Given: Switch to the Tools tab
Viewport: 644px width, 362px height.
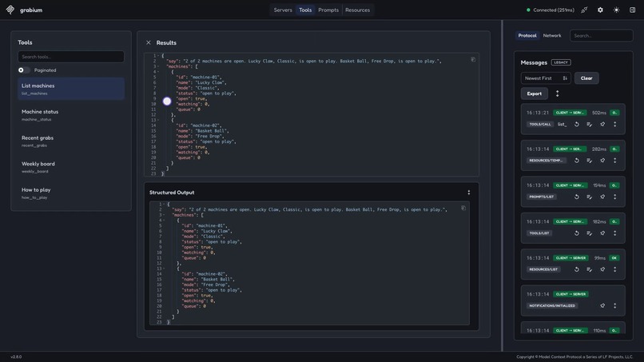Looking at the screenshot, I should [305, 10].
